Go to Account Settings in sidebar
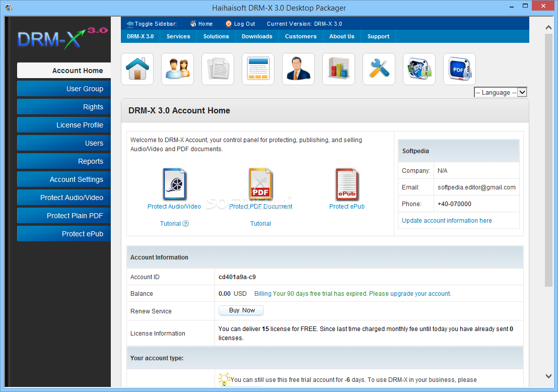Viewport: 558px width, 392px height. 64,179
